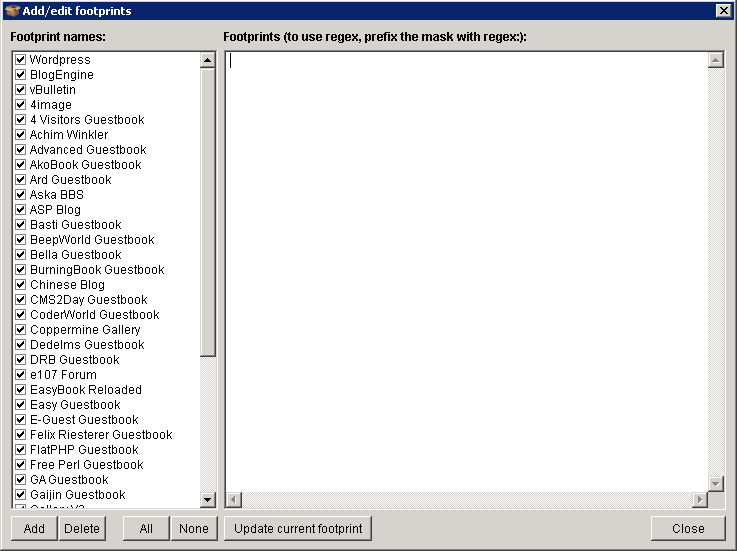This screenshot has width=737, height=551.
Task: Click footprints text area scroll-up arrow
Action: pyautogui.click(x=715, y=60)
